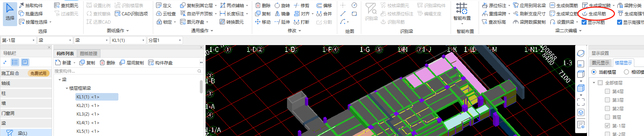Switch to the 楼层显示 tab
The width and height of the screenshot is (644, 136).
point(624,63)
